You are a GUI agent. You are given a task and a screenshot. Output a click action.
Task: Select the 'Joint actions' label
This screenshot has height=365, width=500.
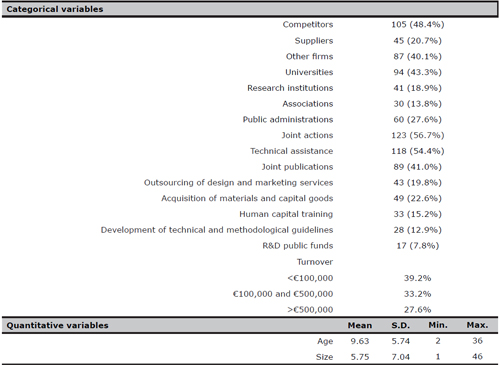coord(307,135)
